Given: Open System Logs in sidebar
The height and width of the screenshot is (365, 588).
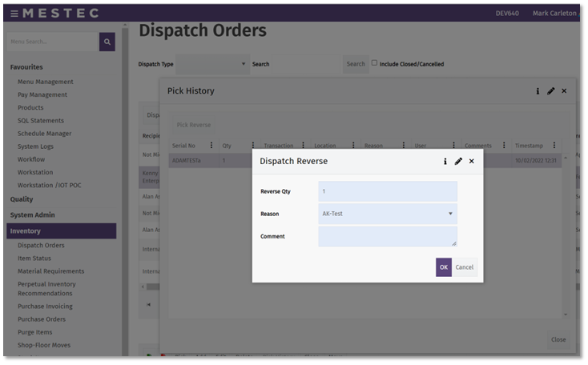Looking at the screenshot, I should [x=35, y=146].
